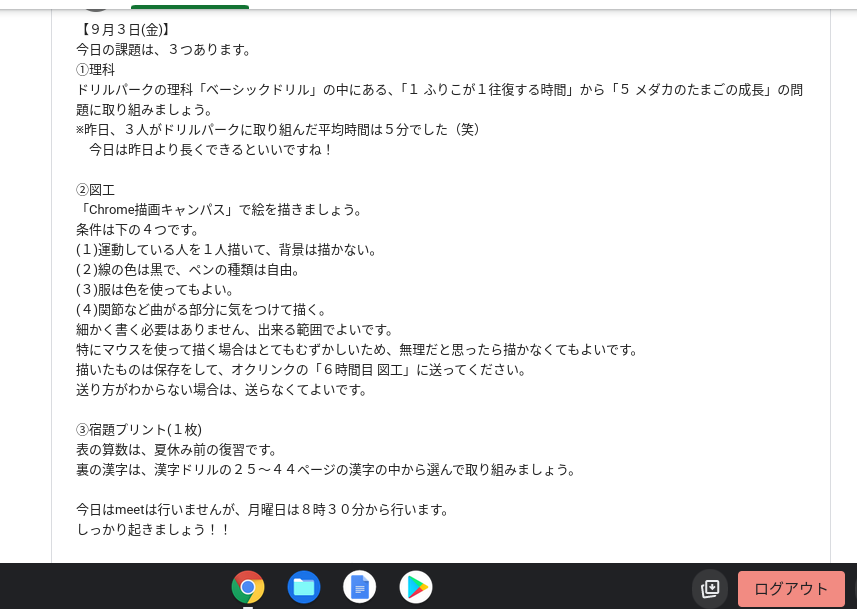857x609 pixels.
Task: Click condition (２)線の色は黒で
Action: pyautogui.click(x=188, y=270)
